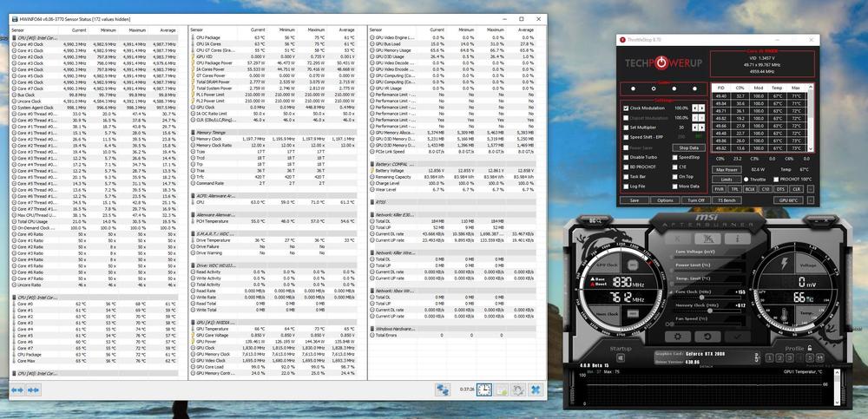Apply Afterburner settings with checkmark button
Viewport: 868px width, 419px height.
737,336
